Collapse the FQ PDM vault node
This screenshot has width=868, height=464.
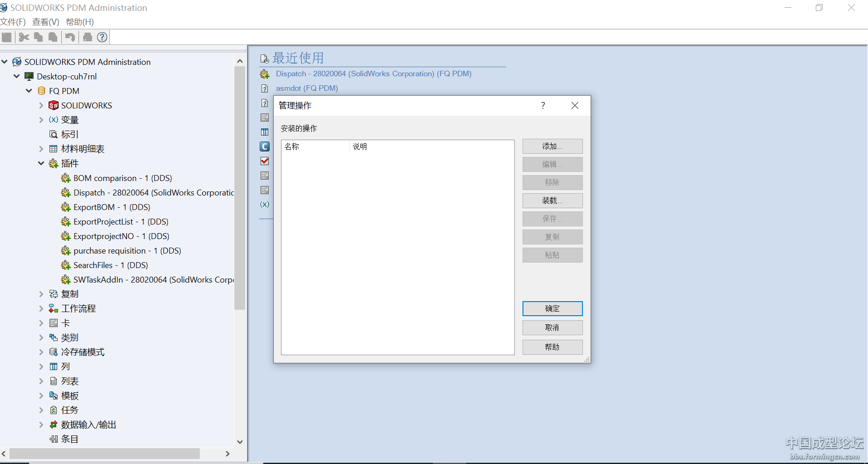[29, 91]
